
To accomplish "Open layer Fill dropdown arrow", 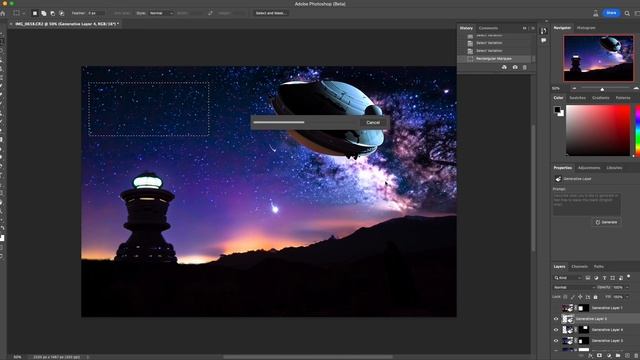I will (628, 297).
